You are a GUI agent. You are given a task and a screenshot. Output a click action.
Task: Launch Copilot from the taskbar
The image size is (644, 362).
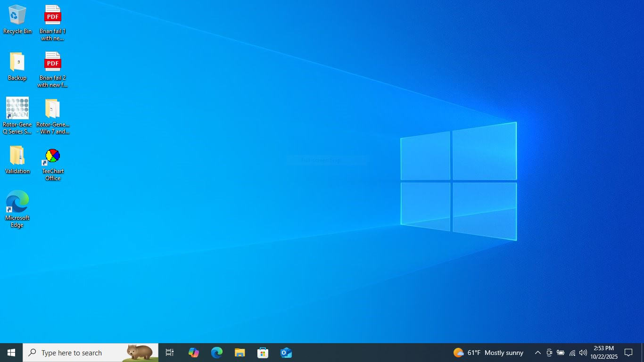[x=194, y=353]
